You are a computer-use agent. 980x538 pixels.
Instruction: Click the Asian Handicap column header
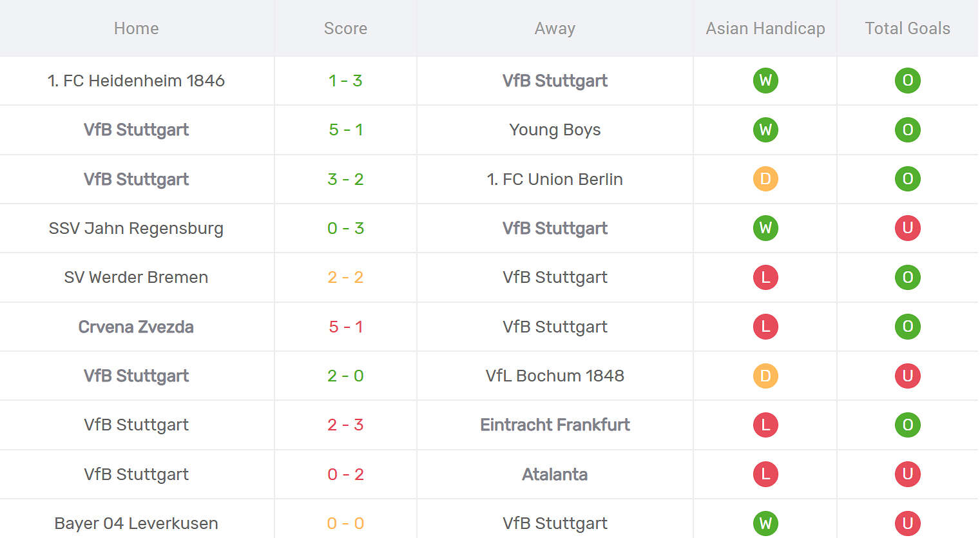tap(765, 28)
